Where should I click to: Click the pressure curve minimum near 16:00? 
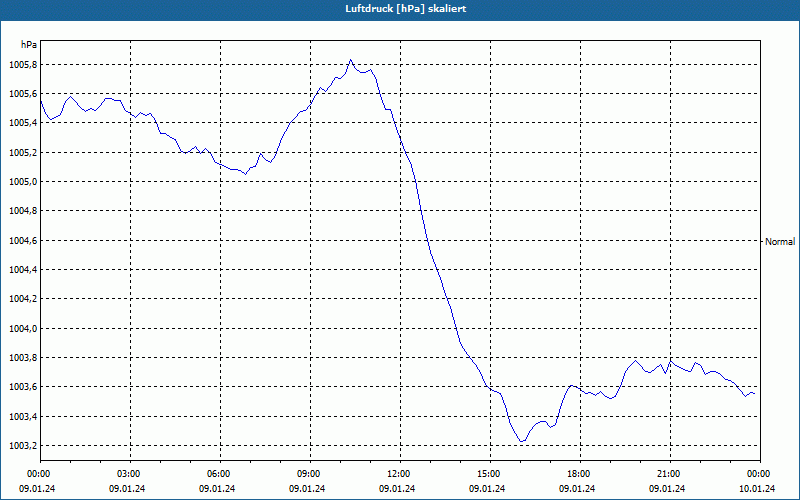pyautogui.click(x=521, y=441)
